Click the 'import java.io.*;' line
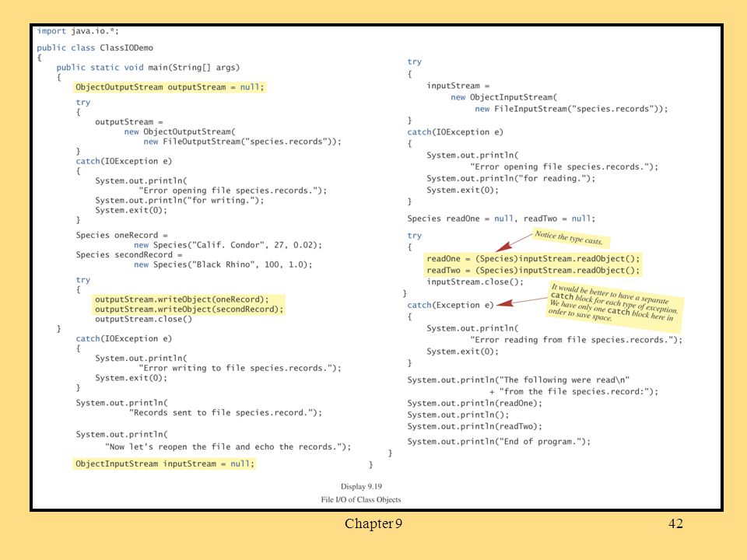This screenshot has width=747, height=560. [x=78, y=31]
